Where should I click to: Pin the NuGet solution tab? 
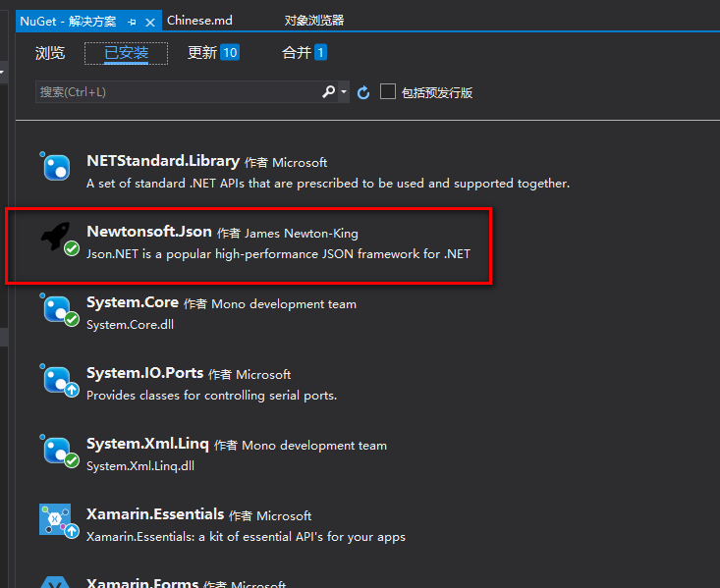132,21
